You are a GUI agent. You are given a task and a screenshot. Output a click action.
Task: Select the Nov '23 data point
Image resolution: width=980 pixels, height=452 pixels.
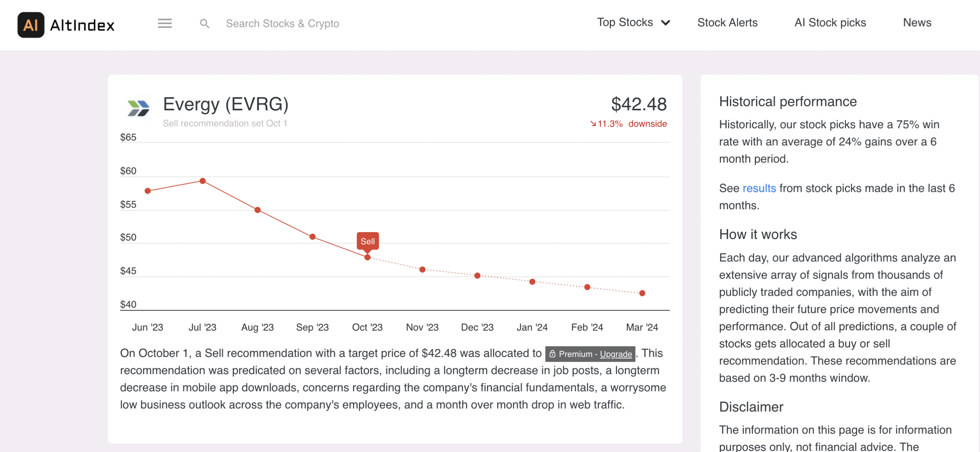[423, 270]
